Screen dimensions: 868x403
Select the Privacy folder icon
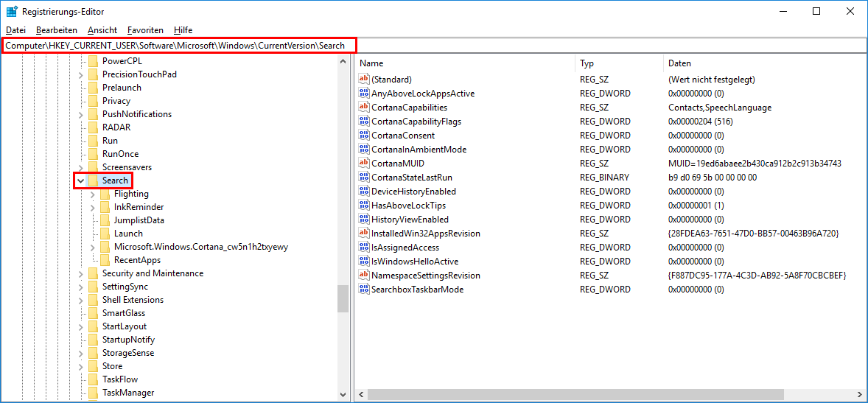point(93,101)
